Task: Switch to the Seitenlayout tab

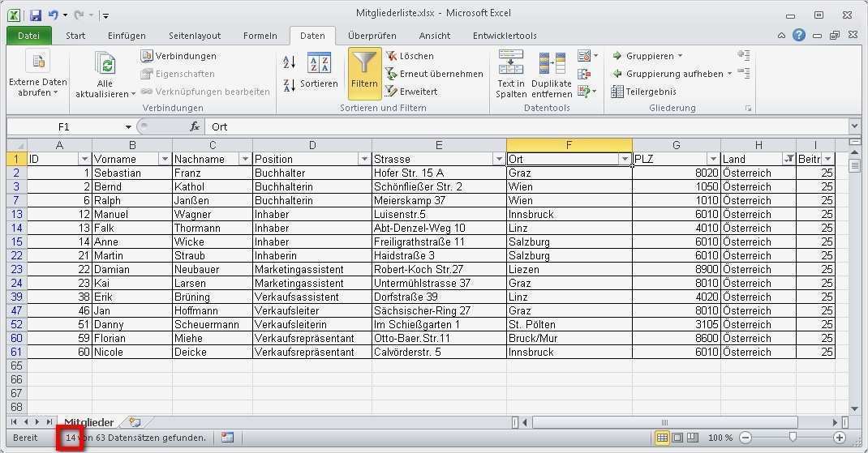Action: [195, 36]
